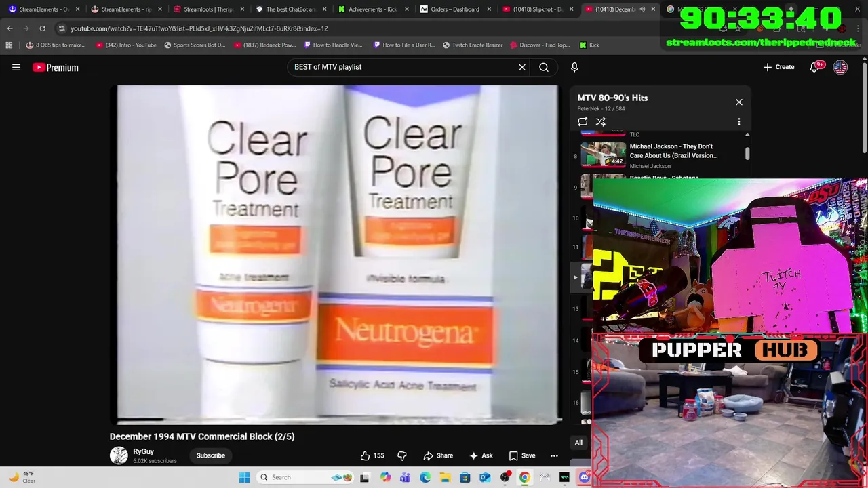This screenshot has width=868, height=488.
Task: Open '8 OBS tips to make' bookmark
Action: pyautogui.click(x=56, y=45)
